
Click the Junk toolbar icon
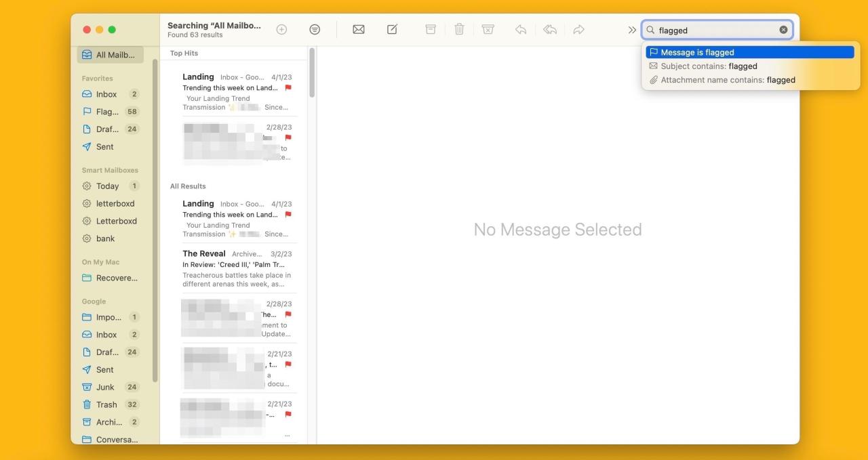point(488,30)
